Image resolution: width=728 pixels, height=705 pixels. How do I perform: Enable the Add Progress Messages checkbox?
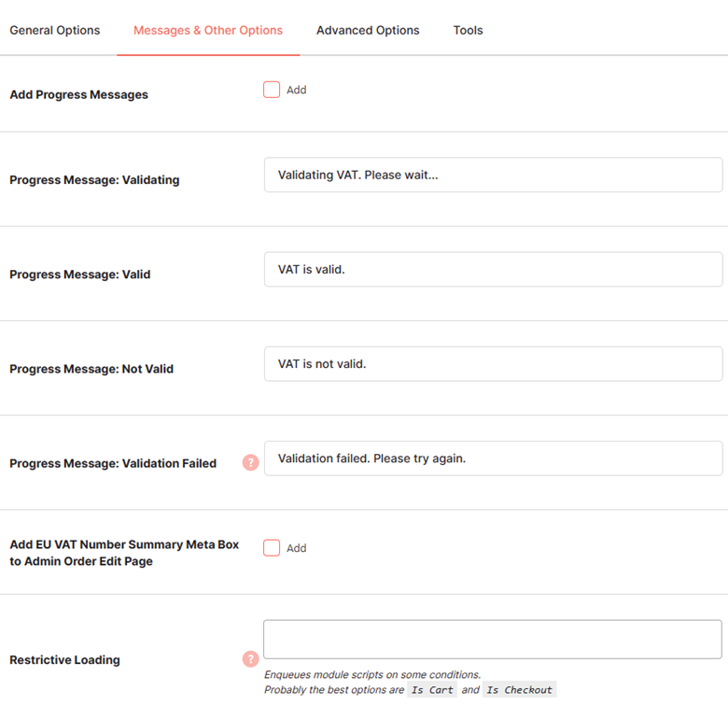pos(272,90)
